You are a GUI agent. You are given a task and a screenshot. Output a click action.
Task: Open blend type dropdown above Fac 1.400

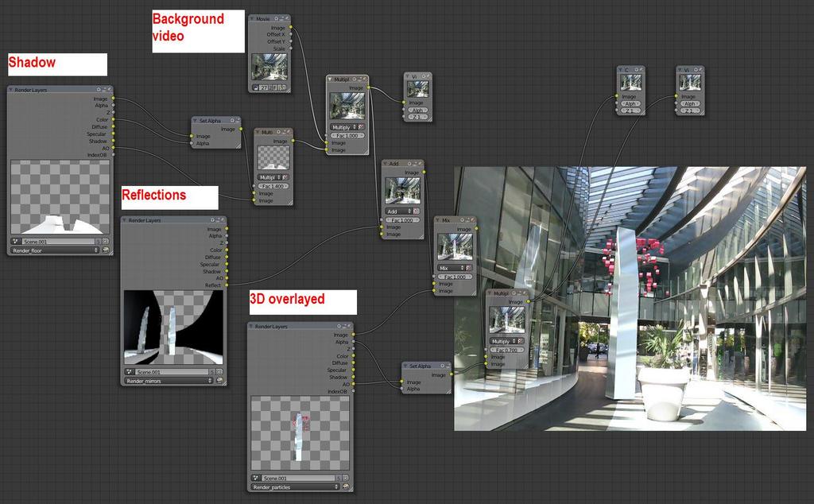269,177
